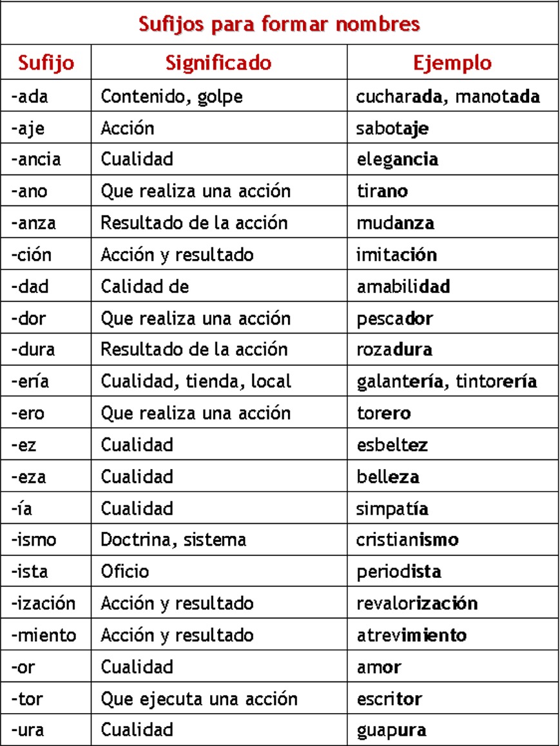The height and width of the screenshot is (746, 560).
Task: Click the 'Sufijo' column header
Action: pos(46,63)
